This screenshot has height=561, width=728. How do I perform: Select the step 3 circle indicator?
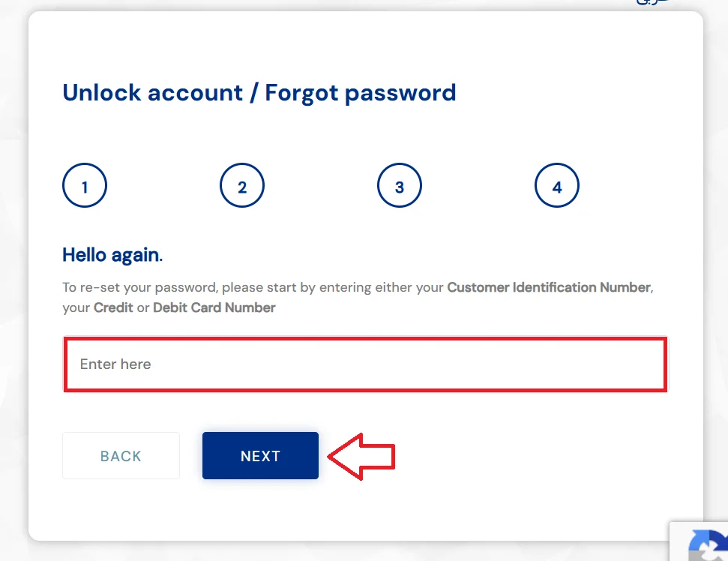click(x=400, y=185)
